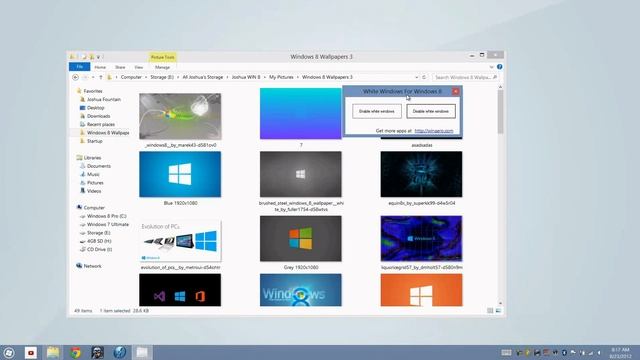640x360 pixels.
Task: Open the Manage ribbon tab
Action: point(162,67)
